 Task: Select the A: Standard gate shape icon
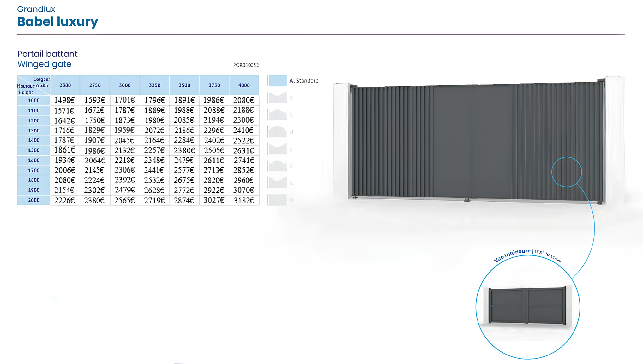click(x=277, y=81)
